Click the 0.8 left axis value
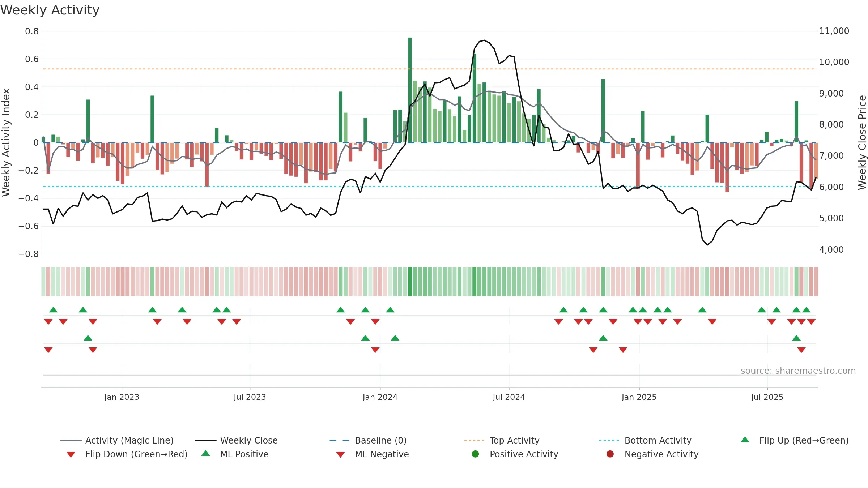The width and height of the screenshot is (868, 488). [32, 31]
